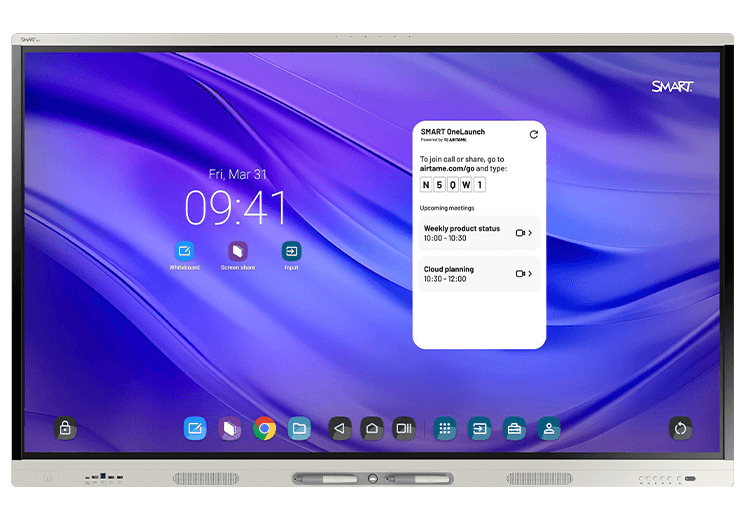The height and width of the screenshot is (520, 750).
Task: Click the 09:41 clock display
Action: point(236,209)
